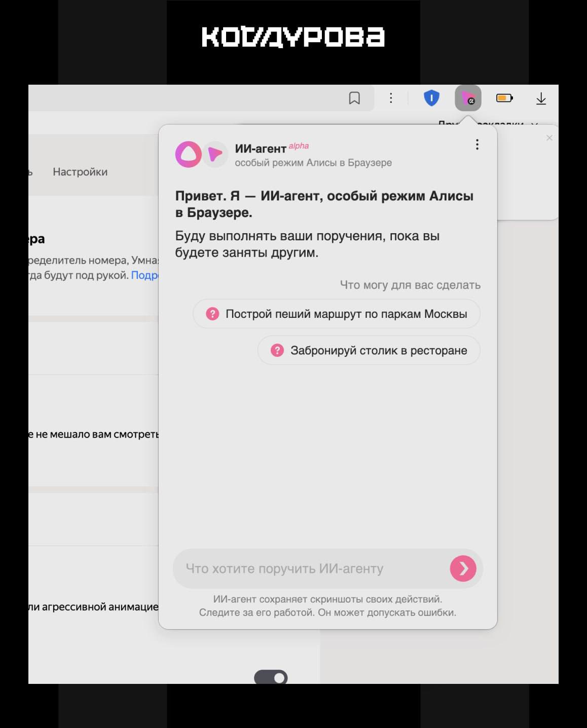Image resolution: width=587 pixels, height=728 pixels.
Task: Choose 'Построй пеший маршрут по паркам Москвы' suggestion
Action: pyautogui.click(x=337, y=314)
